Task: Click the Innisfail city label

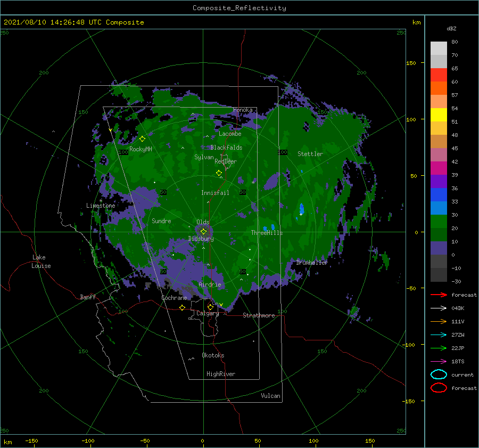Action: 215,193
